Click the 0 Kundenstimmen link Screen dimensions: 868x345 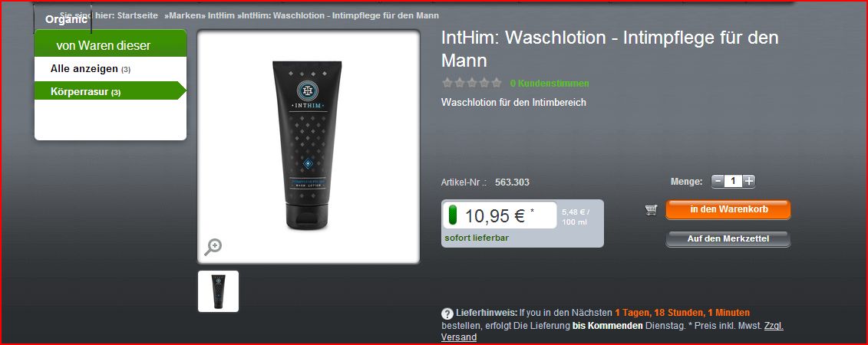click(550, 84)
